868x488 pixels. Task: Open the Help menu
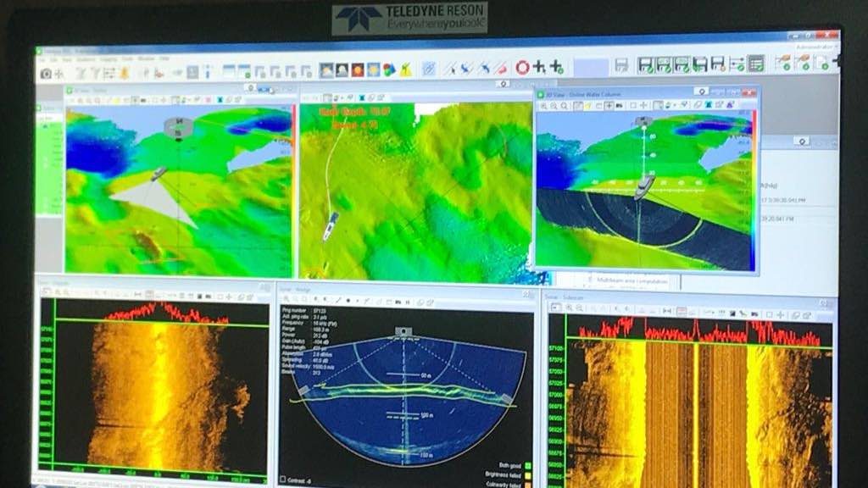pyautogui.click(x=164, y=58)
